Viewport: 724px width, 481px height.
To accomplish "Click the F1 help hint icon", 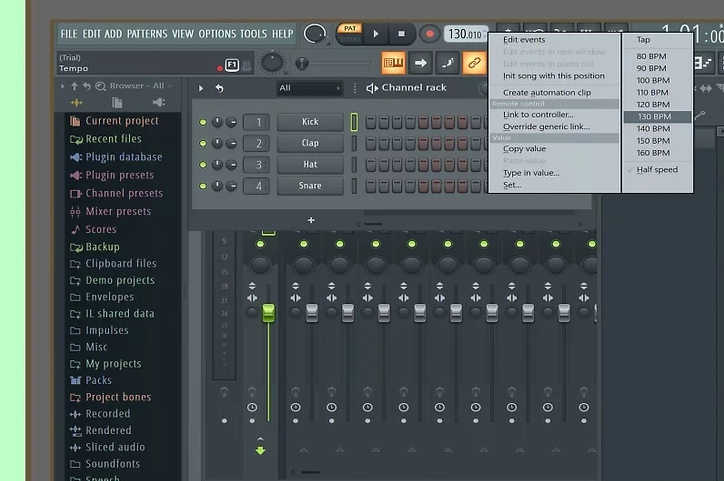I will point(232,65).
